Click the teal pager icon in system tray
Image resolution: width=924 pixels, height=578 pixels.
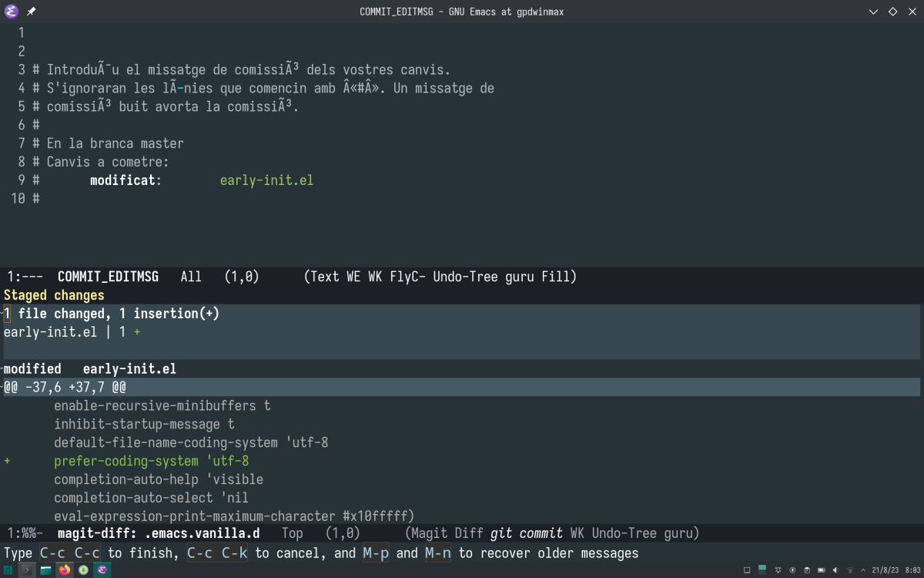[762, 570]
